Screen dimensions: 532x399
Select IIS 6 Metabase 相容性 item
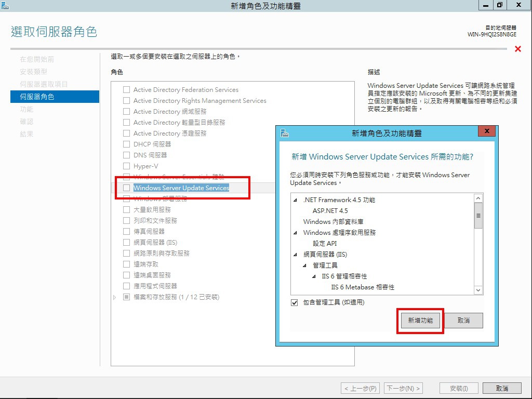click(x=363, y=287)
